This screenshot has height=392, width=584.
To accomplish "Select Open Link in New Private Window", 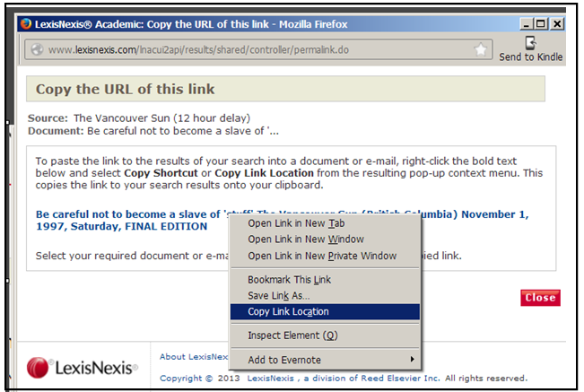I will click(x=325, y=256).
